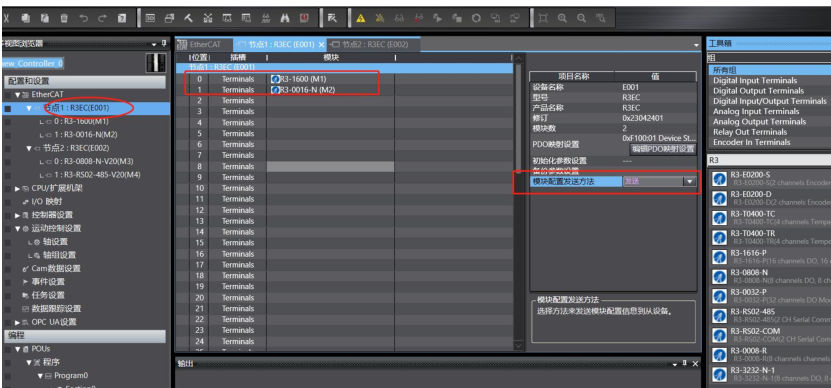This screenshot has width=831, height=388.
Task: Click the Find binoculars toolbar icon
Action: (x=285, y=18)
